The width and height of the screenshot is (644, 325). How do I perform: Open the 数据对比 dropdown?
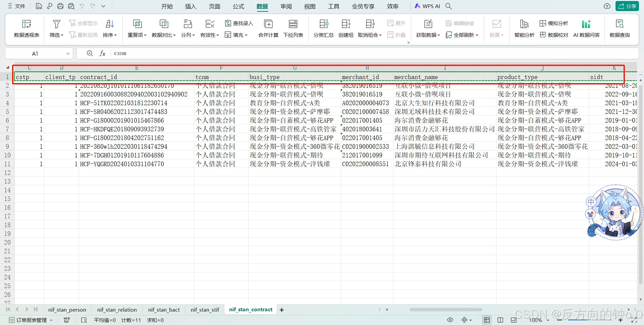164,28
